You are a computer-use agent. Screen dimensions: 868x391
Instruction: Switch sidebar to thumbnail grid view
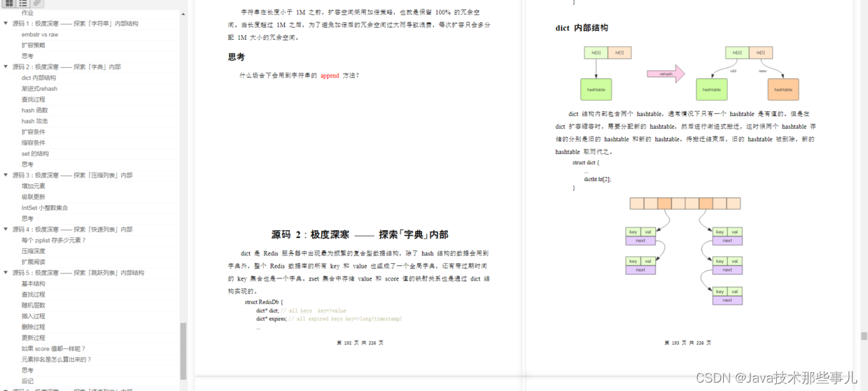pos(9,3)
